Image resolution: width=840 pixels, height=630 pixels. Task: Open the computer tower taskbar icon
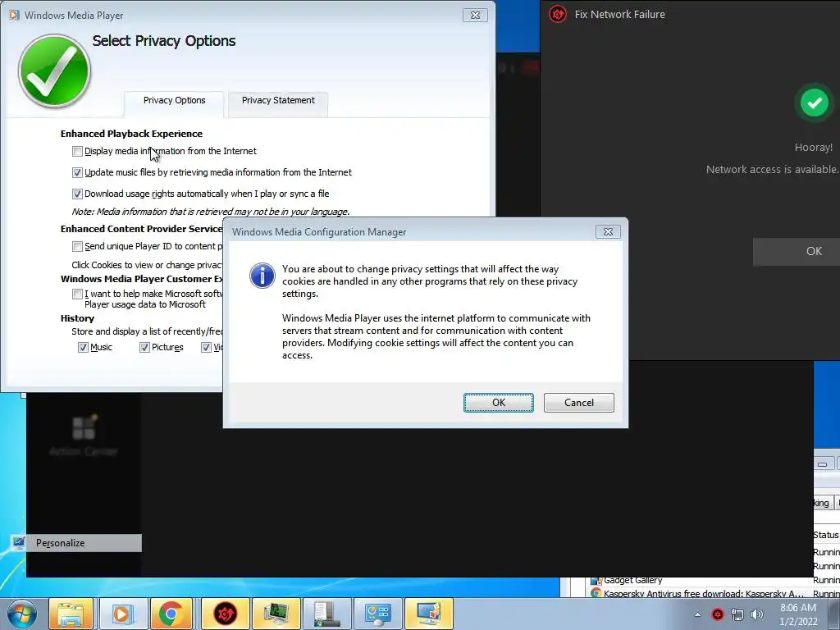pyautogui.click(x=326, y=614)
